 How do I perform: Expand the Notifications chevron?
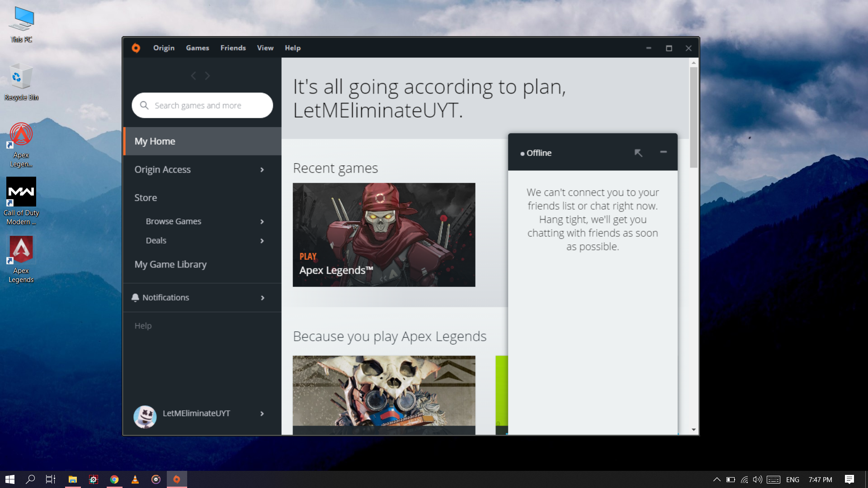coord(263,298)
